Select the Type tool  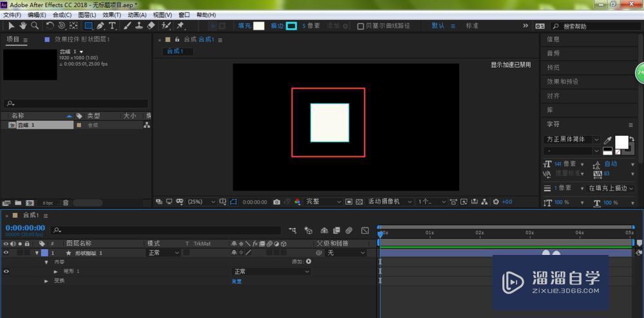[x=112, y=26]
